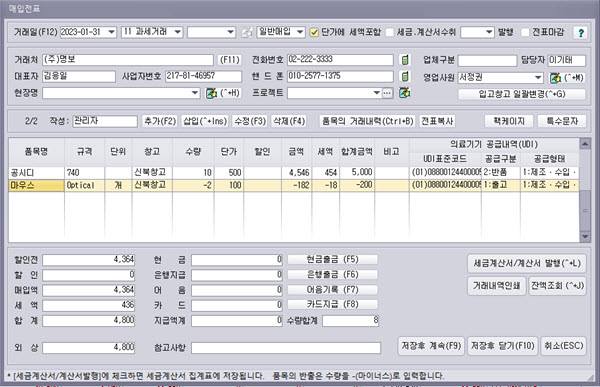Viewport: 600px width, 387px height.
Task: Open the 프로젝트 dropdown
Action: [x=377, y=93]
